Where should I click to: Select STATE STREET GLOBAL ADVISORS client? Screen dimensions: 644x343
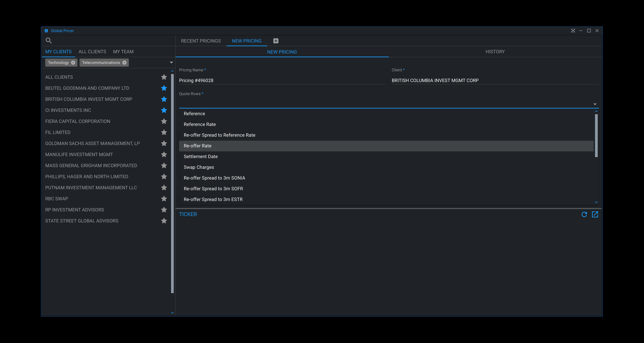82,221
